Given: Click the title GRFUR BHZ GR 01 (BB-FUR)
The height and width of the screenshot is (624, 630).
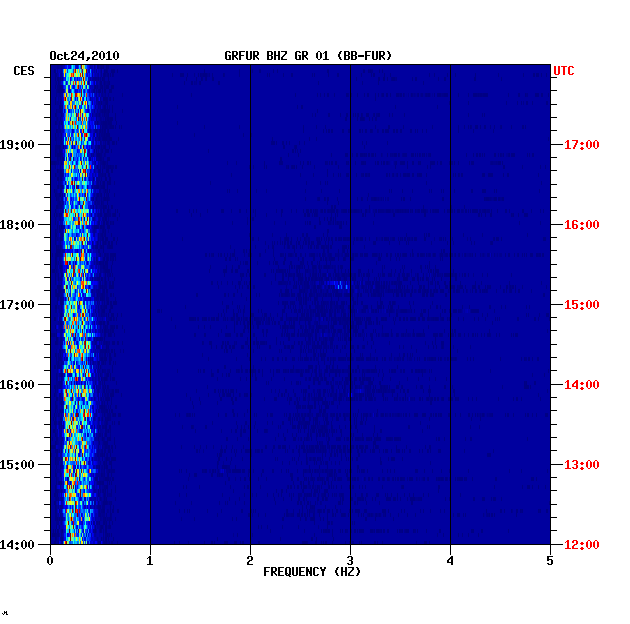Looking at the screenshot, I should coord(308,56).
